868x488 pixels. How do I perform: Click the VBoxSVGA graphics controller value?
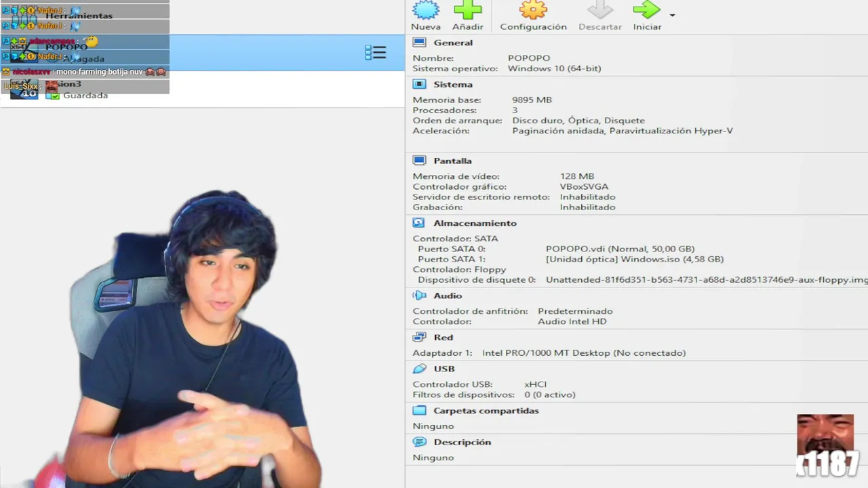(584, 186)
